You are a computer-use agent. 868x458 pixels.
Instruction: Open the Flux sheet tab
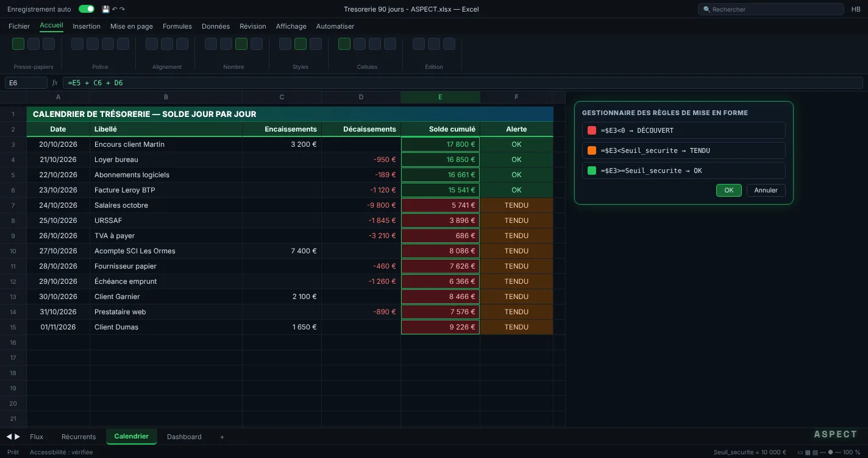37,437
